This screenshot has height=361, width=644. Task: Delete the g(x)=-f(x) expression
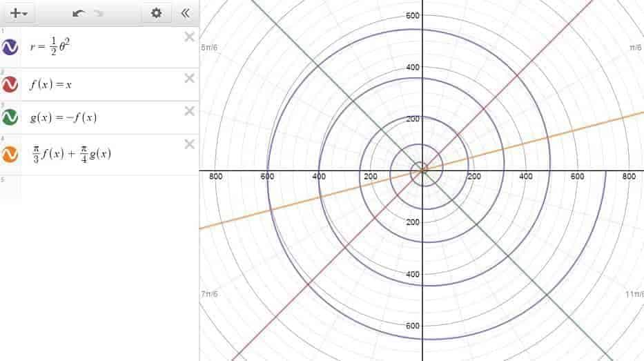coord(189,111)
